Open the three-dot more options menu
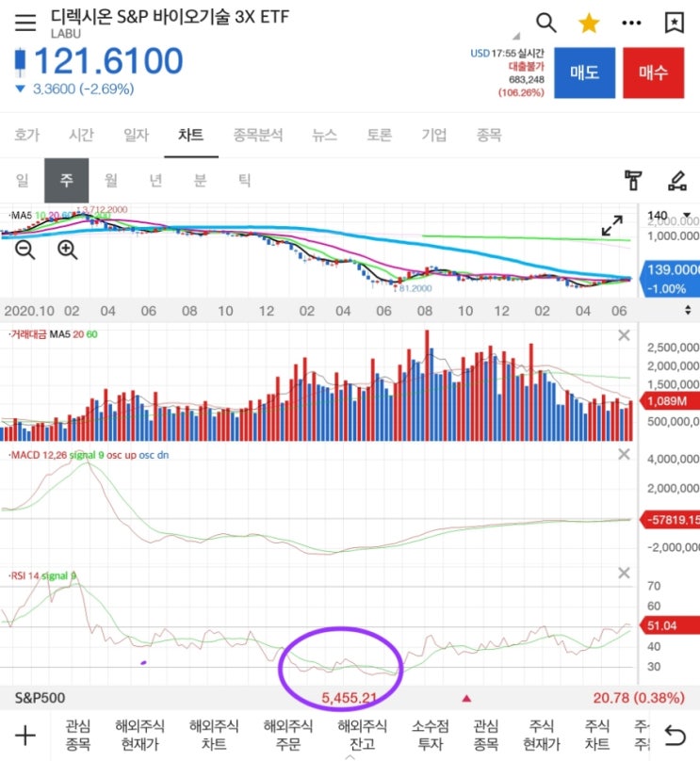The height and width of the screenshot is (761, 700). (631, 23)
